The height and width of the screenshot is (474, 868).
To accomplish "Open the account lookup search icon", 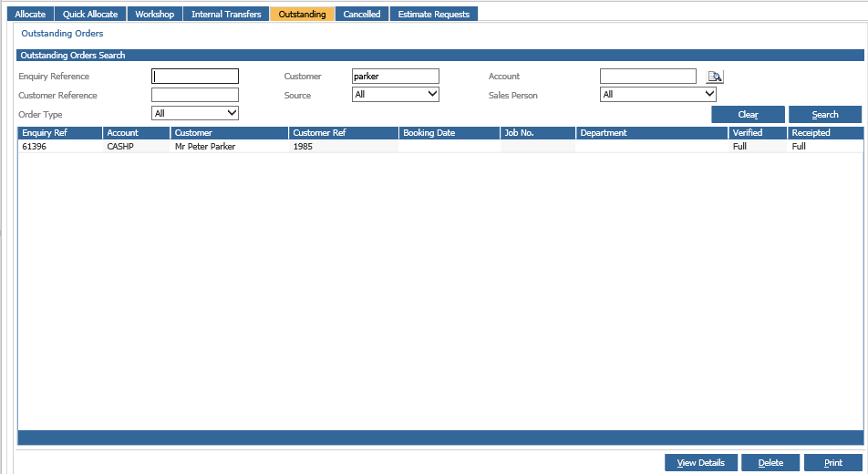I will click(715, 77).
